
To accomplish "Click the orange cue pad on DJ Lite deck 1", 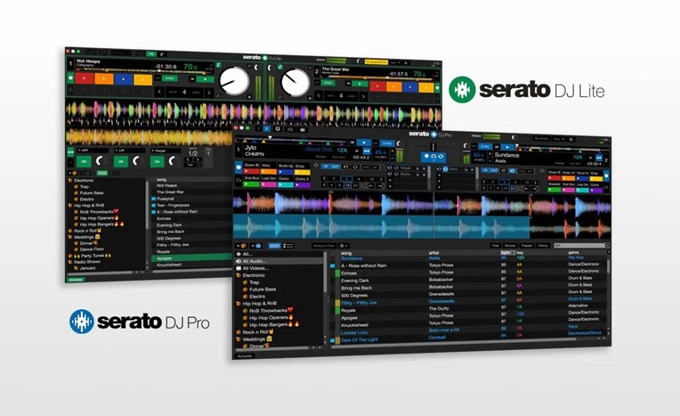I will click(104, 79).
